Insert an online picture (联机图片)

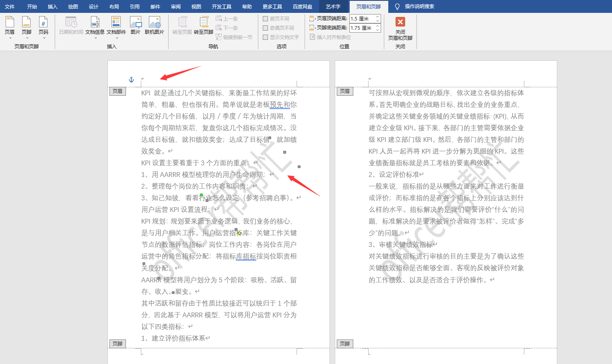[155, 25]
